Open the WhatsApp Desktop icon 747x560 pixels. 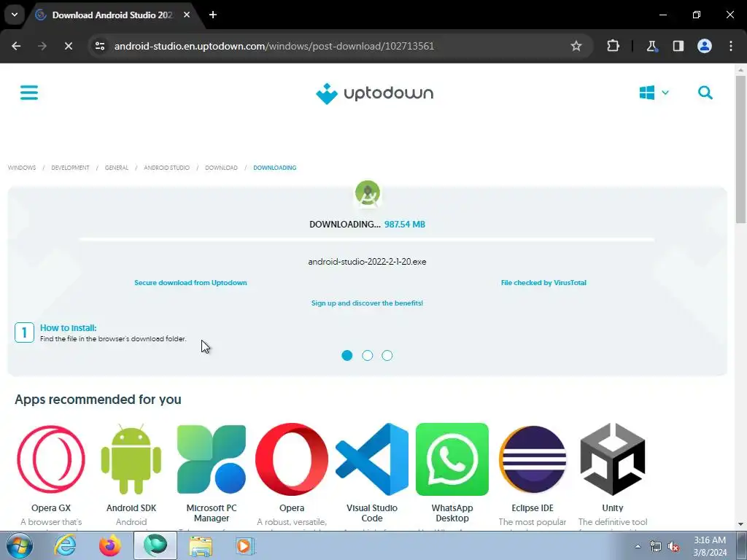452,459
